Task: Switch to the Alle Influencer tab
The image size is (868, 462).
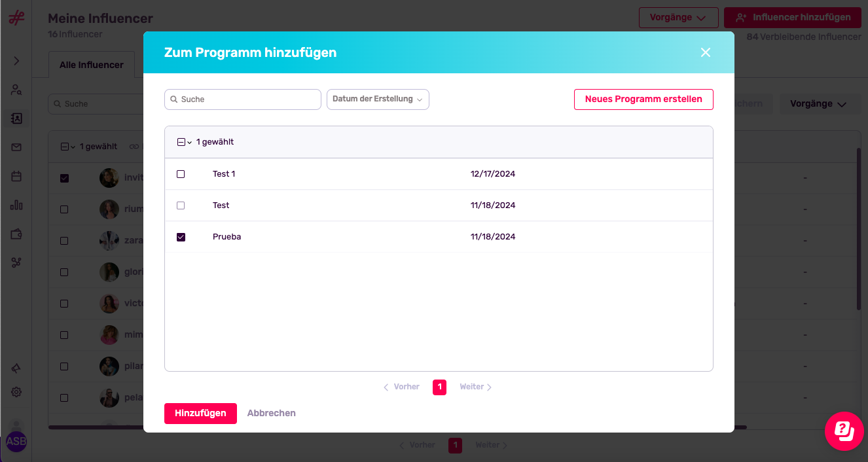Action: [92, 65]
